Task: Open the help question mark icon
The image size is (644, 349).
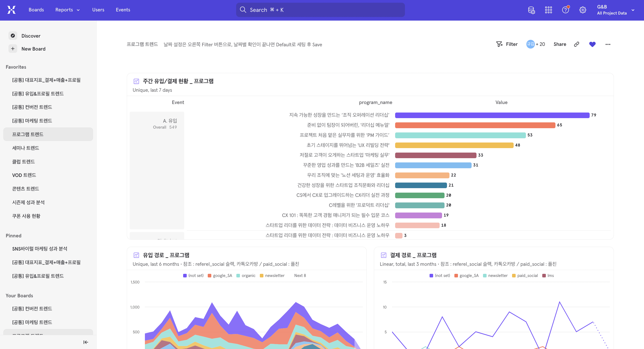Action: click(565, 10)
